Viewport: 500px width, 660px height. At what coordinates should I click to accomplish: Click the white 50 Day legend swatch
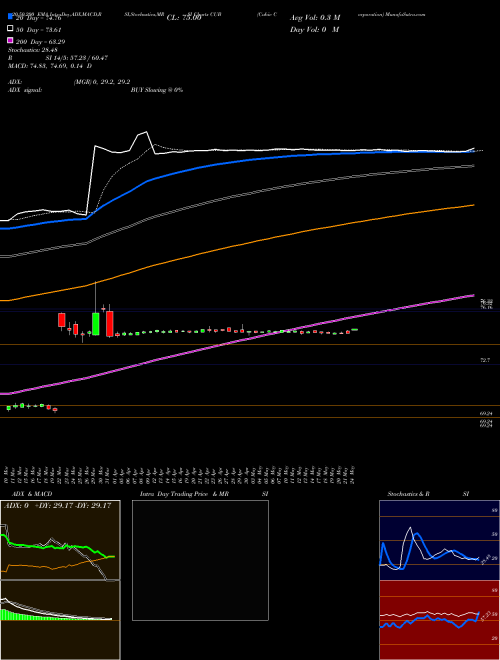pyautogui.click(x=10, y=29)
